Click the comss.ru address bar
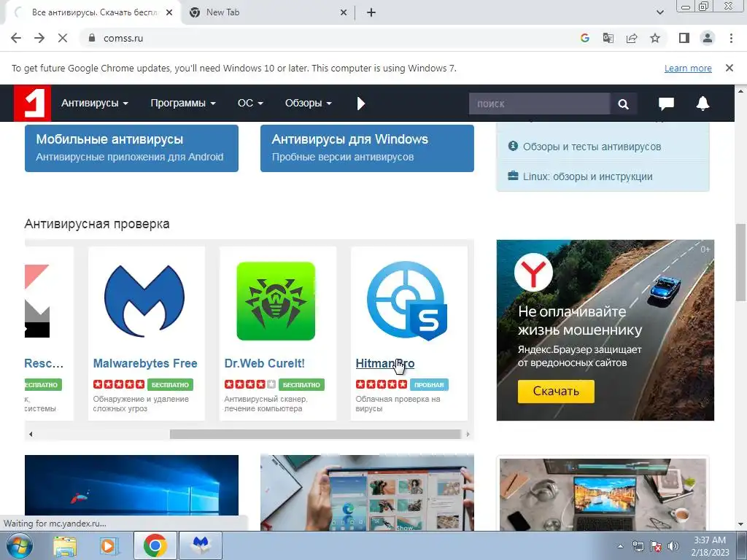This screenshot has width=747, height=560. (x=329, y=38)
